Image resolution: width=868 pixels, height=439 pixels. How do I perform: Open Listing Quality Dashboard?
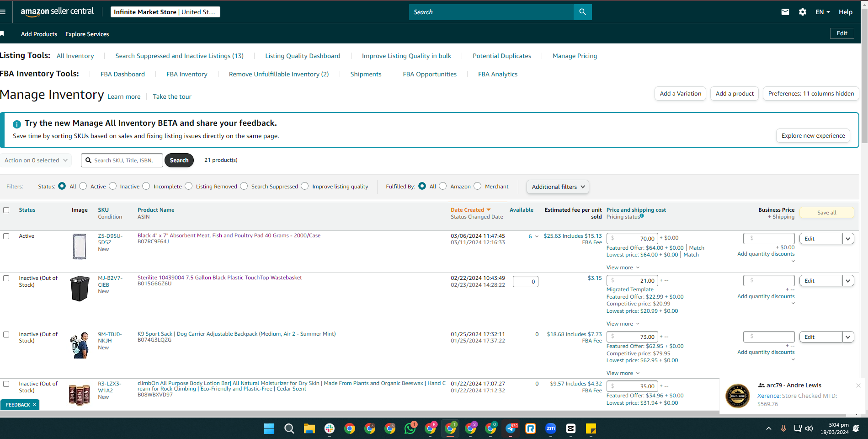pyautogui.click(x=303, y=56)
